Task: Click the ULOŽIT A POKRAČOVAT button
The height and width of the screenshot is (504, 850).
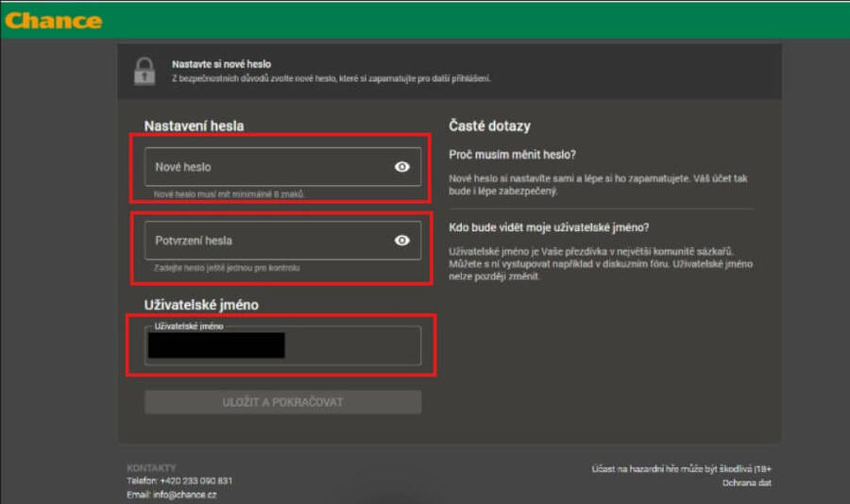Action: [x=282, y=402]
